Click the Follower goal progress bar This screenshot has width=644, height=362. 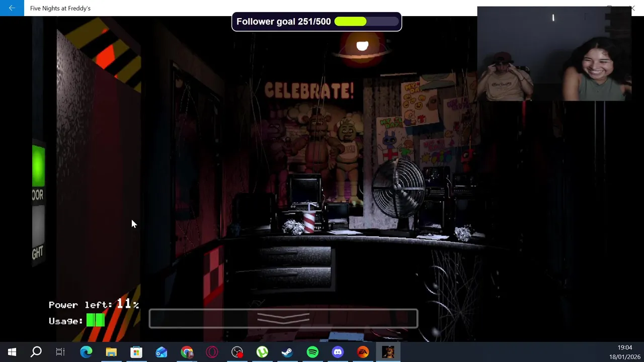tap(366, 22)
